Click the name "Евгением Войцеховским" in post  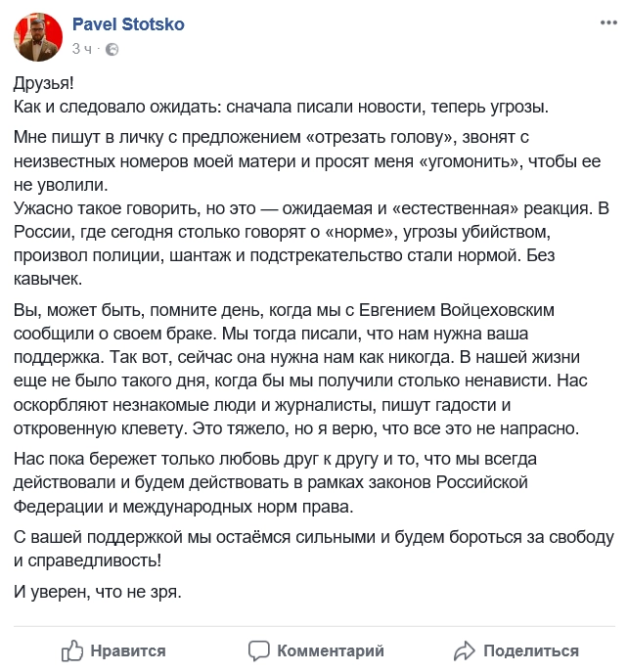(457, 310)
